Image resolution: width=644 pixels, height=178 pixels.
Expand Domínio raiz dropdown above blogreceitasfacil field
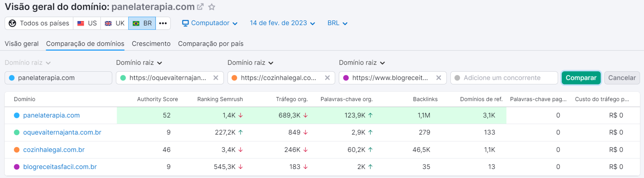click(x=362, y=63)
